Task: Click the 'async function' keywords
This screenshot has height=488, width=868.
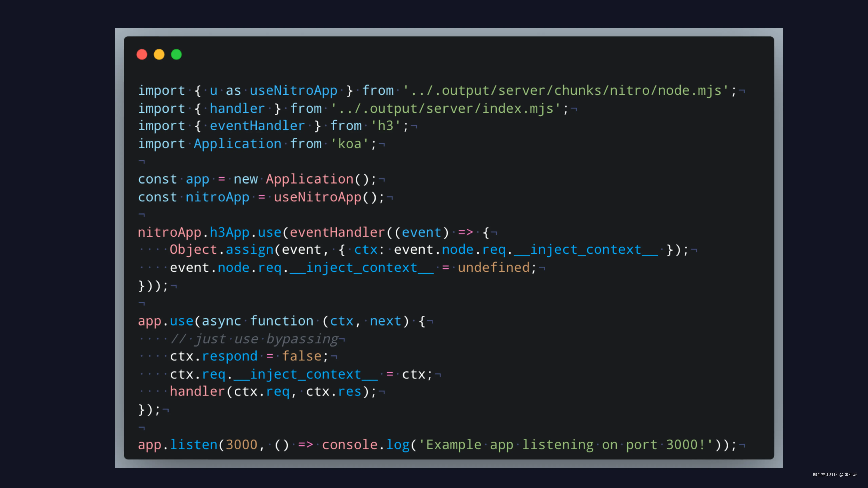Action: (258, 321)
